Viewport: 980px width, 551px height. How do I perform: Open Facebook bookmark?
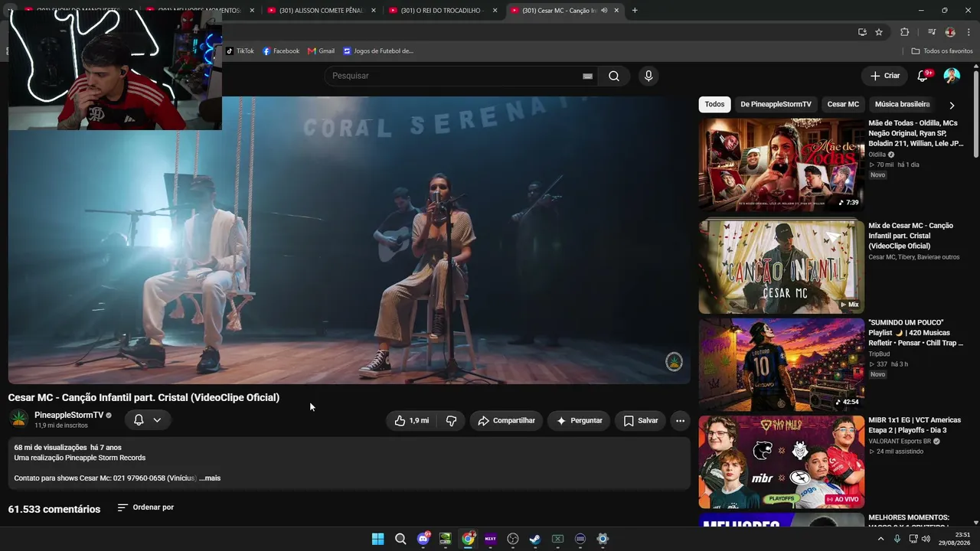click(x=281, y=51)
